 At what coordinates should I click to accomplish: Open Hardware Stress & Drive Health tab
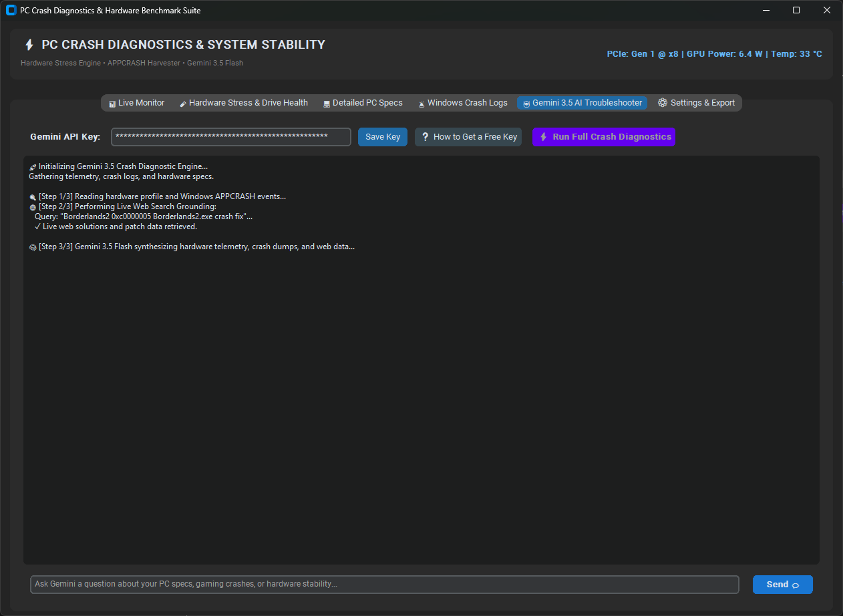(x=244, y=103)
